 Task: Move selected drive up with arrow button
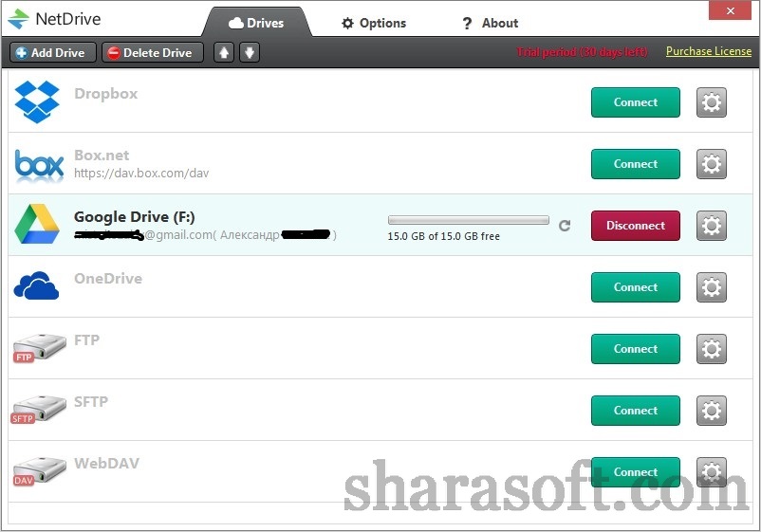pos(224,52)
